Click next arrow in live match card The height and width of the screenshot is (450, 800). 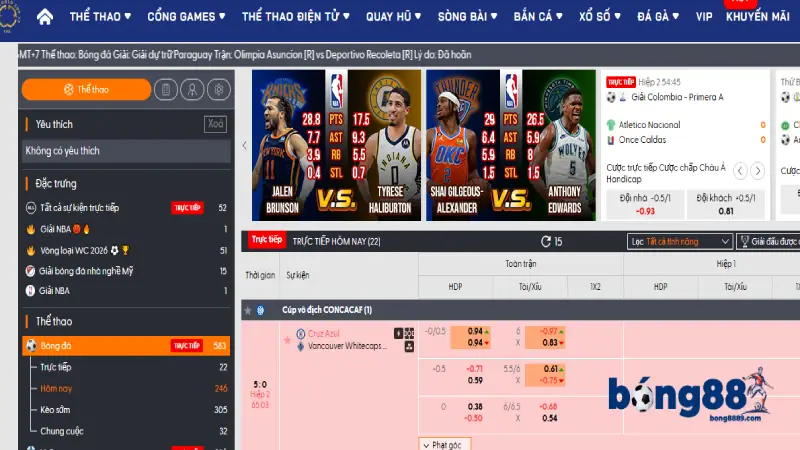[x=758, y=170]
